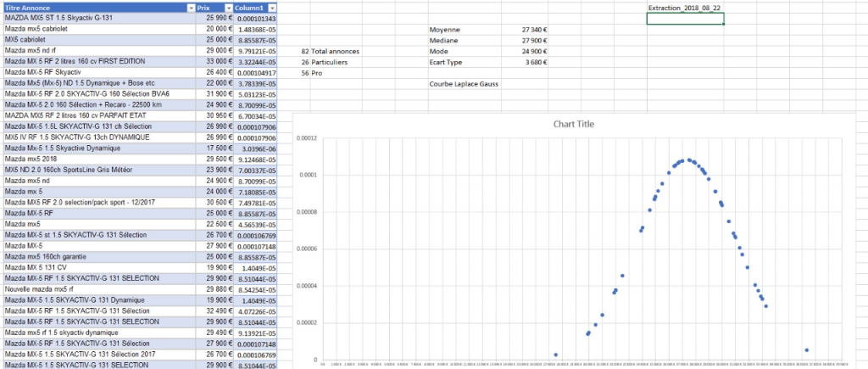The image size is (868, 369).
Task: Select the Mode label cell
Action: coord(467,52)
